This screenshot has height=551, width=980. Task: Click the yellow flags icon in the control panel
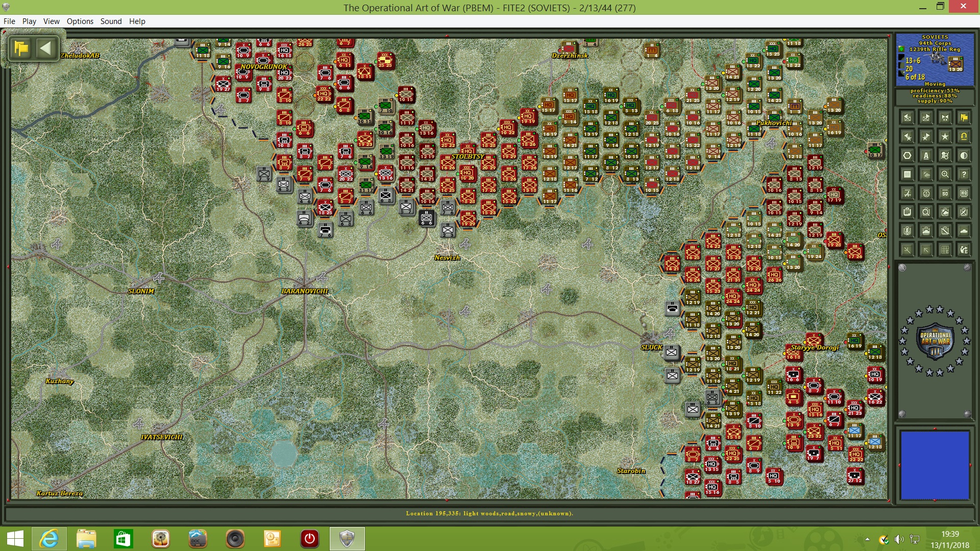(964, 118)
